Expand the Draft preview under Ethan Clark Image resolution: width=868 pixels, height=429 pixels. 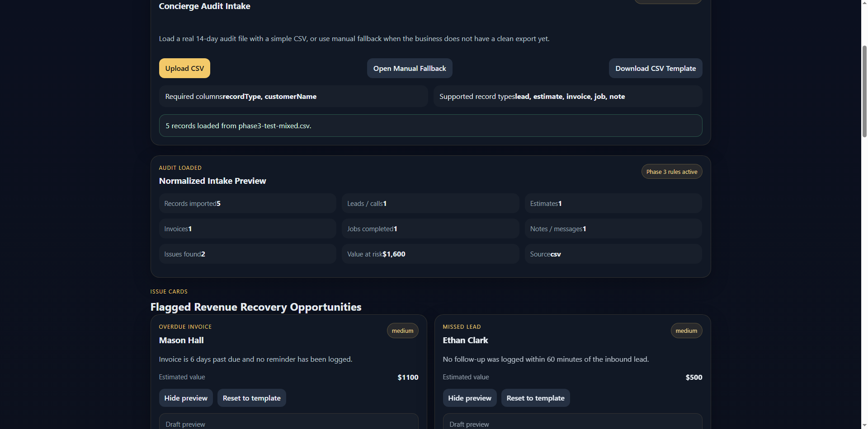point(572,423)
